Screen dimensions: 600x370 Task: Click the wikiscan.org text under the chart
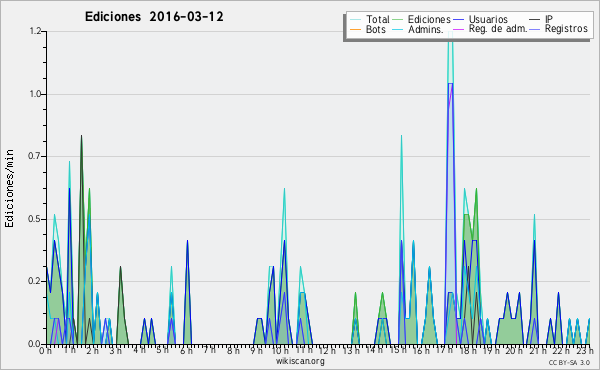[x=300, y=361]
